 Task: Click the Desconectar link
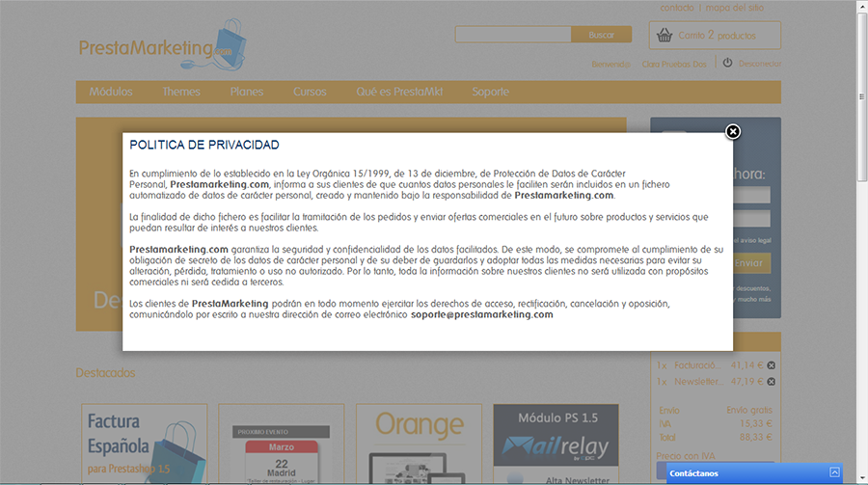760,64
